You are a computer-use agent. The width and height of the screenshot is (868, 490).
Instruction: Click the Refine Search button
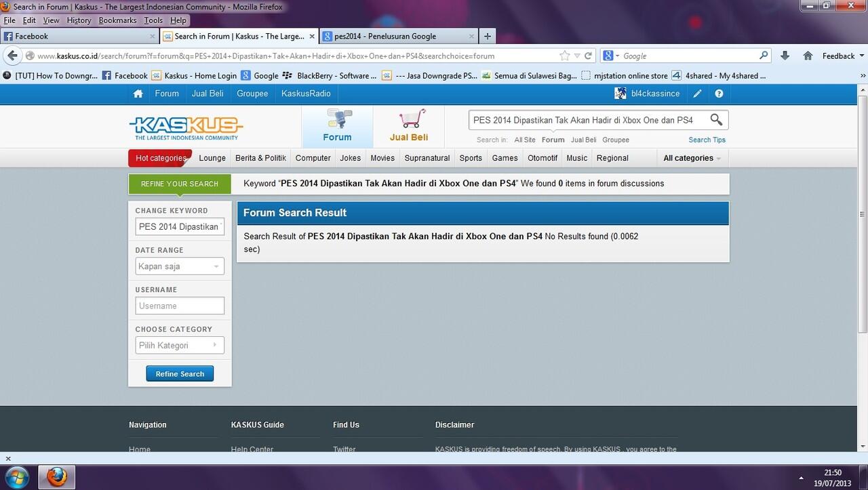pos(180,373)
